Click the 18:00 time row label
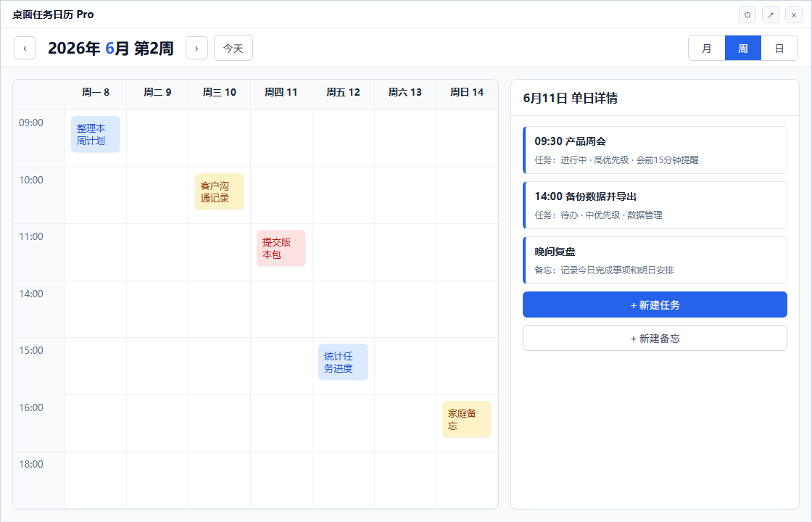This screenshot has width=812, height=522. tap(31, 465)
